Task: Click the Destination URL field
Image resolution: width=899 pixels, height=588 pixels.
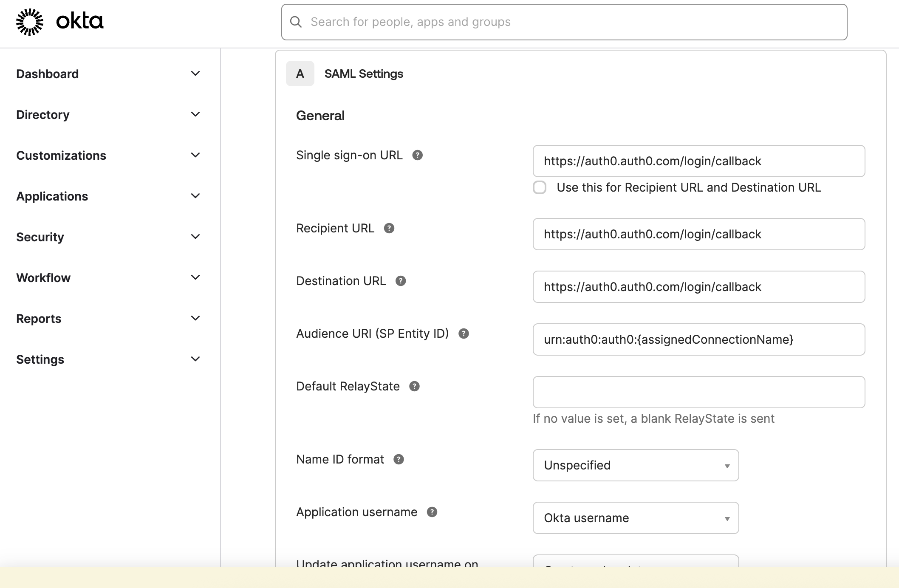Action: pyautogui.click(x=699, y=287)
